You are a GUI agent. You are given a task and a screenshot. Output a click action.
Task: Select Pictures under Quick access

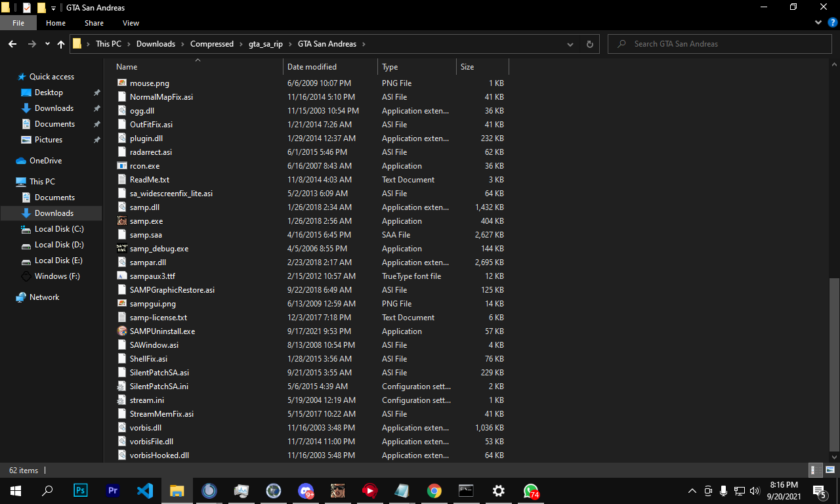[x=49, y=140]
